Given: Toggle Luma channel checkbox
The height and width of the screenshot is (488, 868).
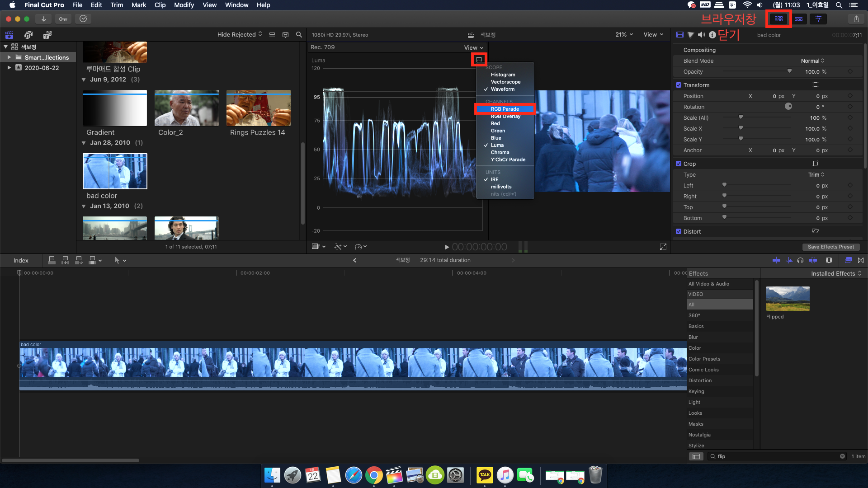Looking at the screenshot, I should pos(496,145).
